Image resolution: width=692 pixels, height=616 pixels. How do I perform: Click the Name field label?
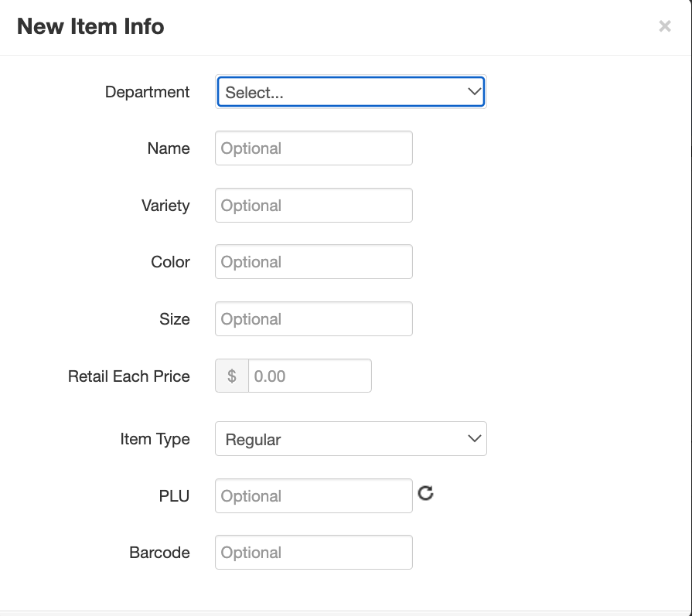point(169,148)
